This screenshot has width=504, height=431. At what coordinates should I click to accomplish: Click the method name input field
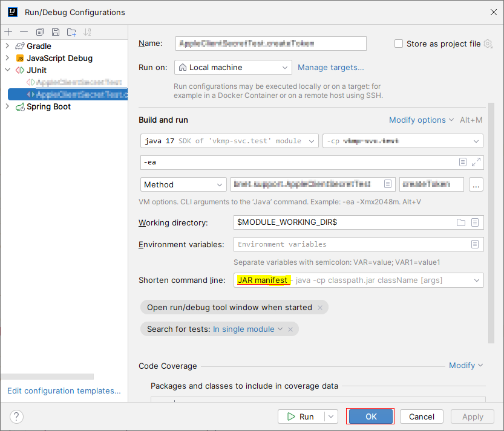coord(431,184)
